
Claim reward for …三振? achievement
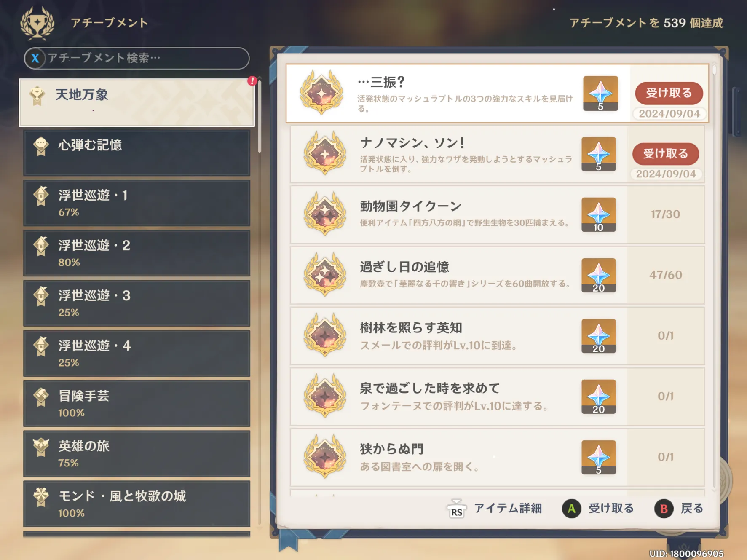click(669, 93)
